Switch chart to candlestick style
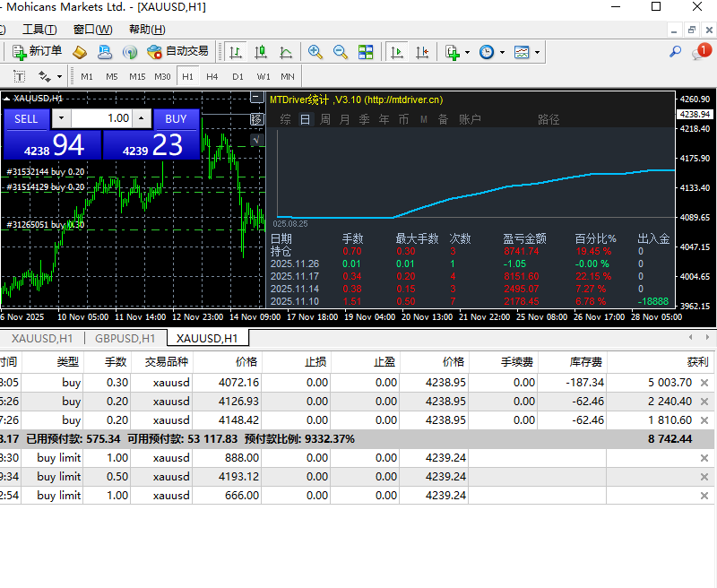 pyautogui.click(x=261, y=52)
